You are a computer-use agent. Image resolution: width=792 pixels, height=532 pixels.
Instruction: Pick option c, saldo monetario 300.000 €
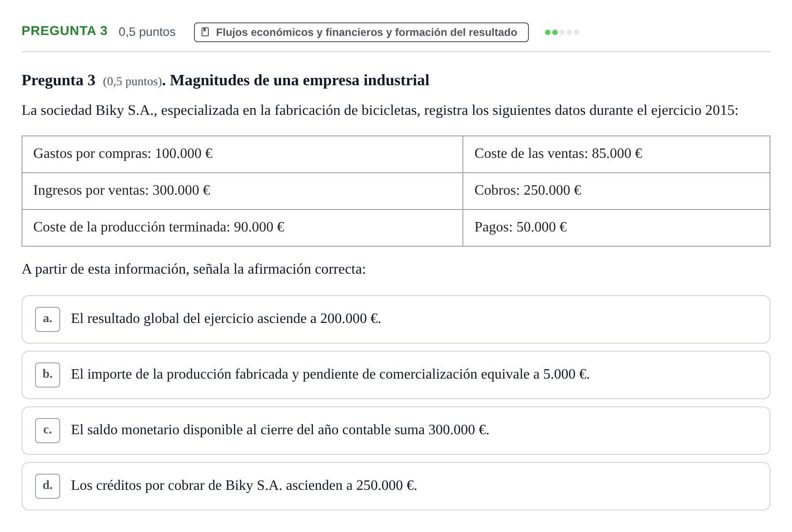(x=396, y=431)
